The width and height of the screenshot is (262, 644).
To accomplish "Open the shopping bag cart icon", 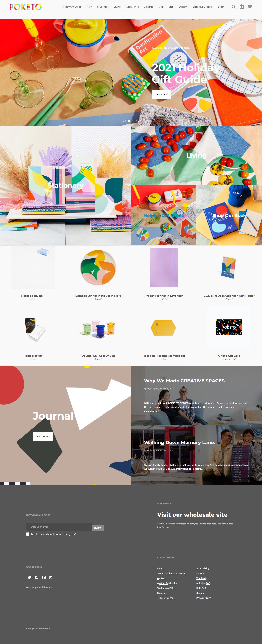I will pyautogui.click(x=242, y=7).
